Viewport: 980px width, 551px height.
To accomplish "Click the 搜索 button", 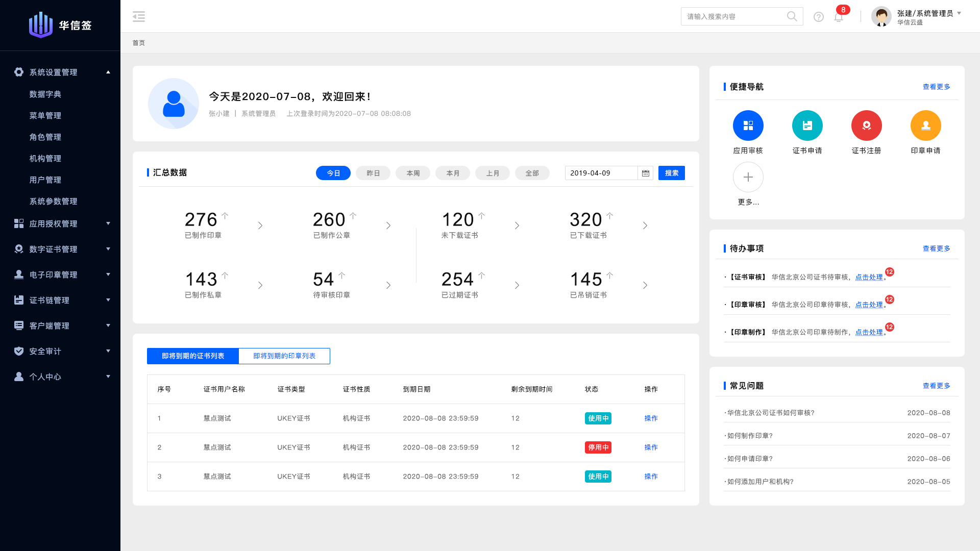I will [672, 173].
